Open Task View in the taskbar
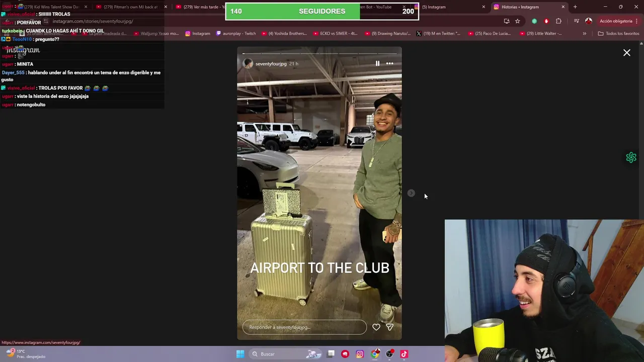This screenshot has width=644, height=362. 331,354
